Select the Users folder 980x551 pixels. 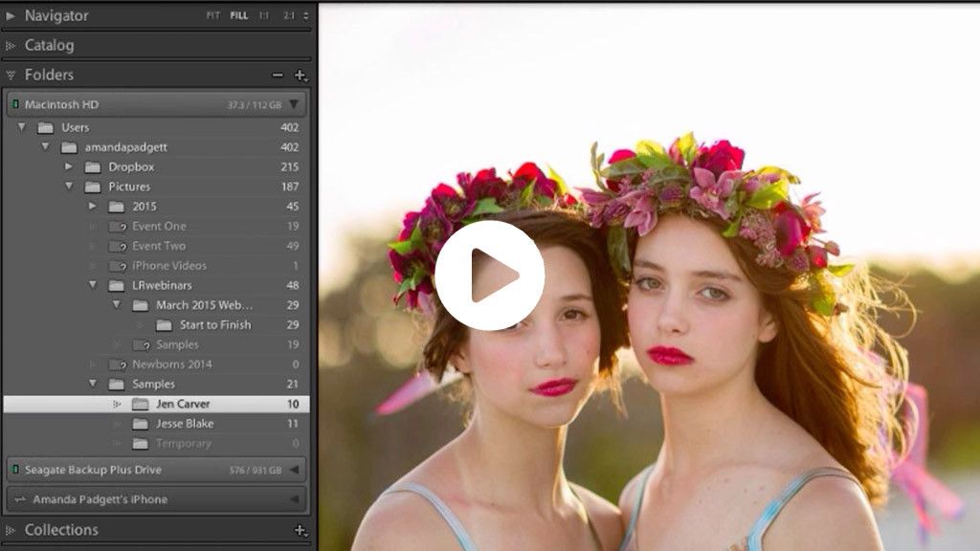pyautogui.click(x=156, y=127)
